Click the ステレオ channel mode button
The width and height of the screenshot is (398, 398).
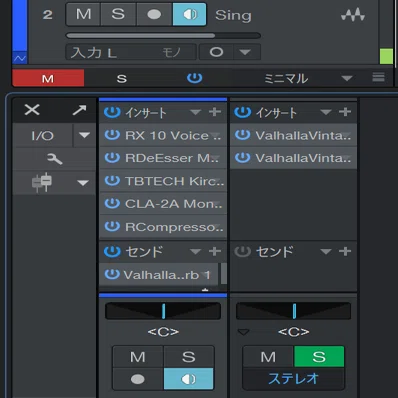[293, 379]
